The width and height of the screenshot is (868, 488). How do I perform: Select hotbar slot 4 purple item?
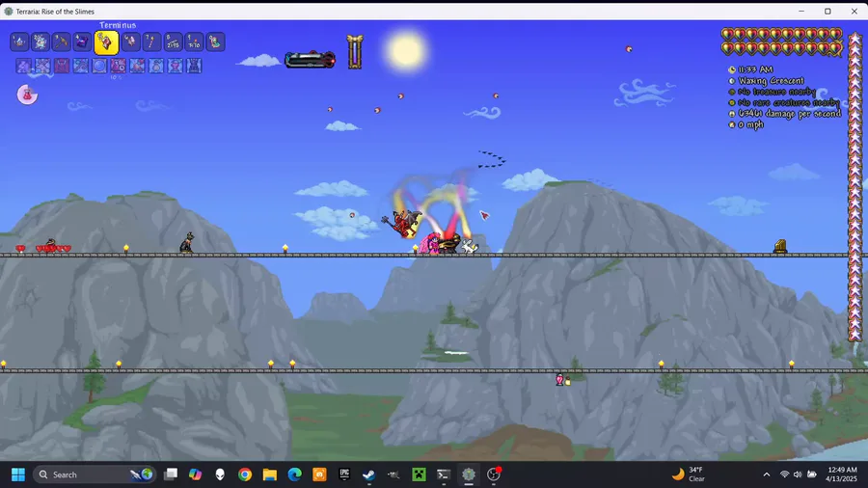82,42
